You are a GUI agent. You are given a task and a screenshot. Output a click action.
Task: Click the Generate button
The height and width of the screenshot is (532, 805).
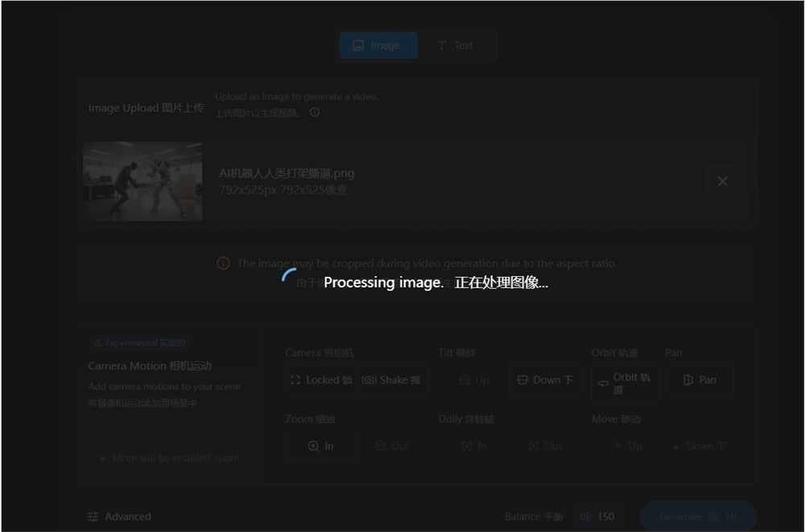(x=697, y=516)
